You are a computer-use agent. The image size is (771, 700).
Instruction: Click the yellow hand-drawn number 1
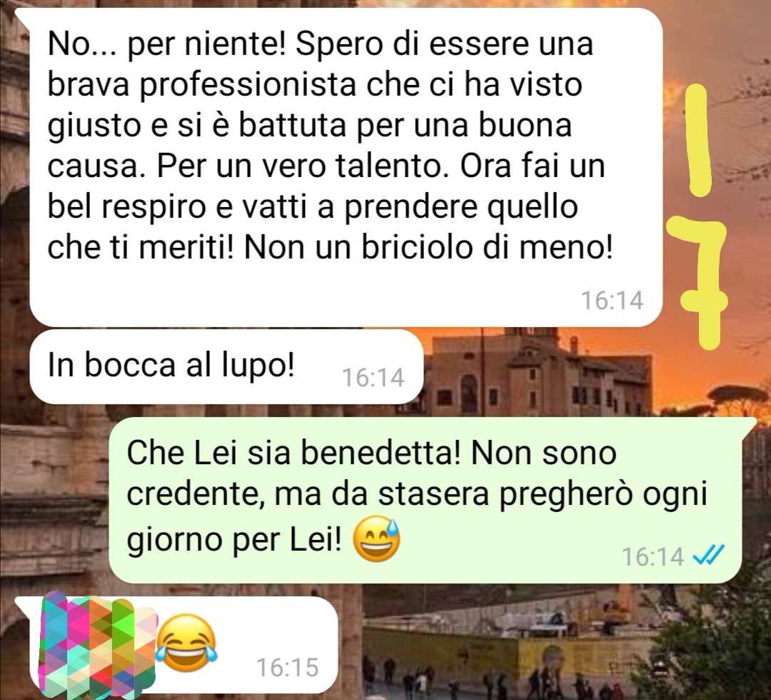(698, 139)
